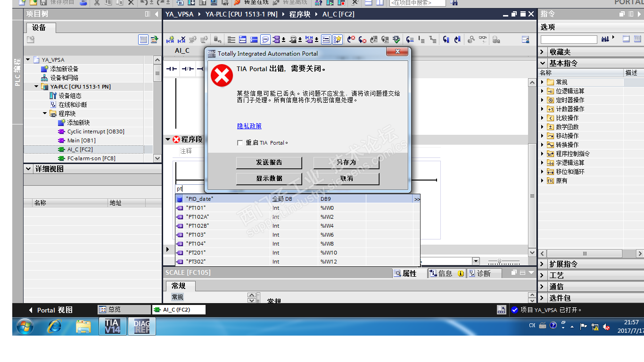This screenshot has height=362, width=644.
Task: Click the operand input field containing 'pt'
Action: coord(190,189)
